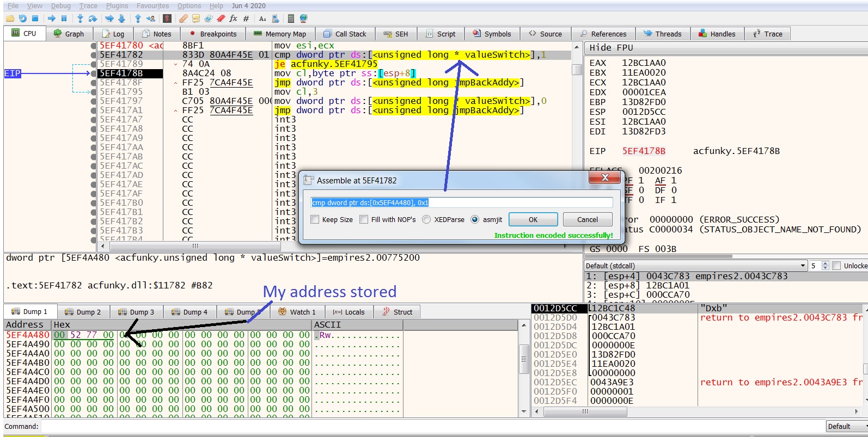Viewport: 868px width, 437px height.
Task: Open the Plugins menu
Action: coord(117,5)
